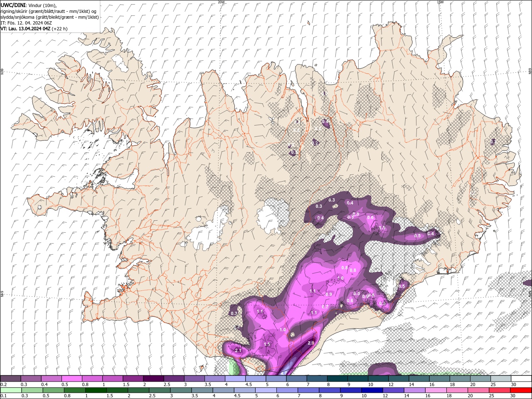Viewport: 532px width, 399px height.
Task: Pick the deep blue bottom-row swatch at 10
Action: tap(372, 390)
